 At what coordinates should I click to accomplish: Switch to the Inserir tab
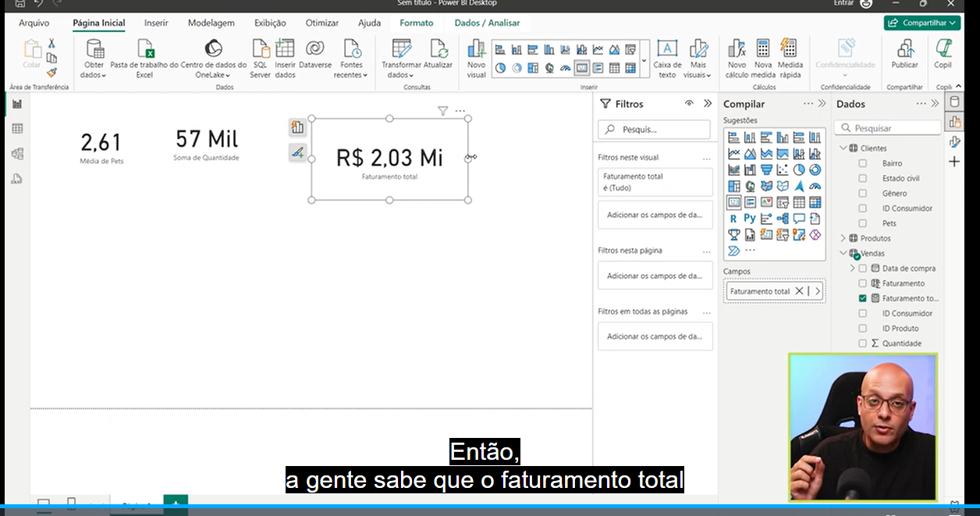tap(156, 23)
